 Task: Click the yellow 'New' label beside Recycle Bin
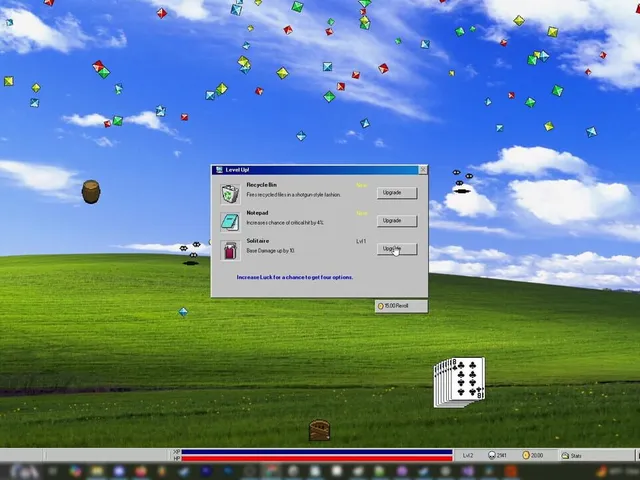(x=362, y=185)
